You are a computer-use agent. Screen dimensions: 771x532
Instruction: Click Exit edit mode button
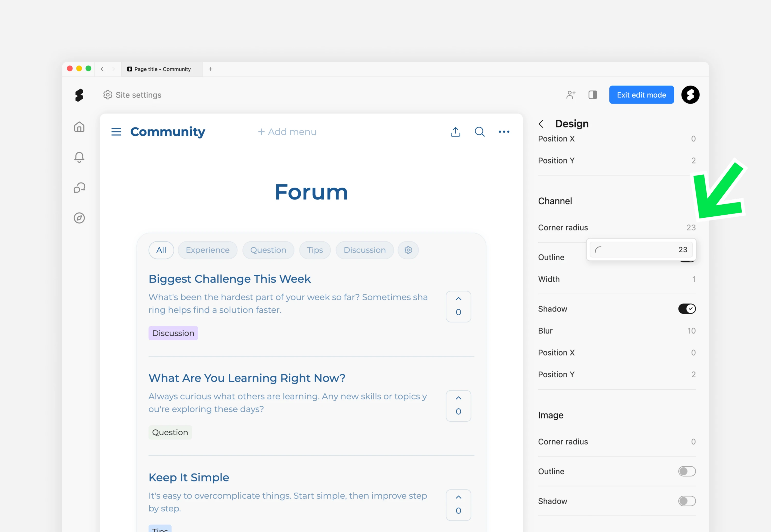641,95
